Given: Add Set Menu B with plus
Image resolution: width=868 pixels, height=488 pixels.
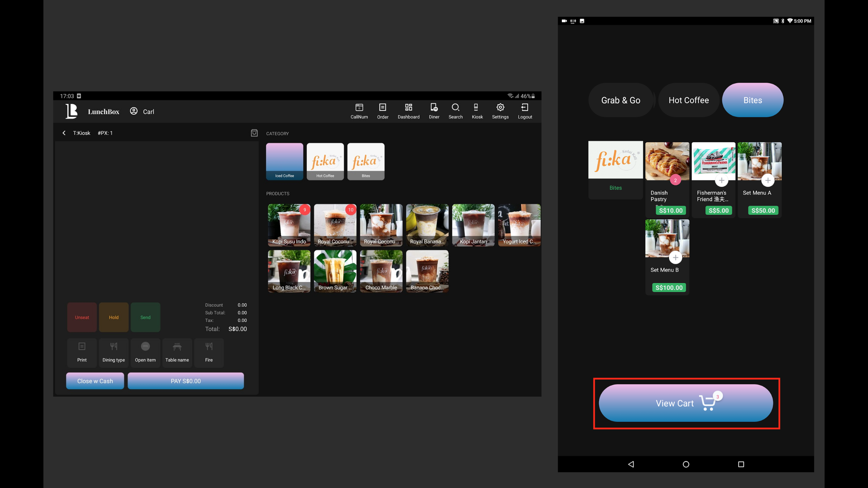Looking at the screenshot, I should [x=675, y=258].
